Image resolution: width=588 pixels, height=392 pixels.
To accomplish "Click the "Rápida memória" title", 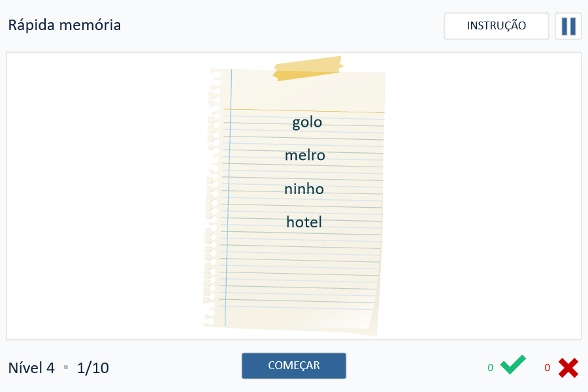I will [65, 25].
